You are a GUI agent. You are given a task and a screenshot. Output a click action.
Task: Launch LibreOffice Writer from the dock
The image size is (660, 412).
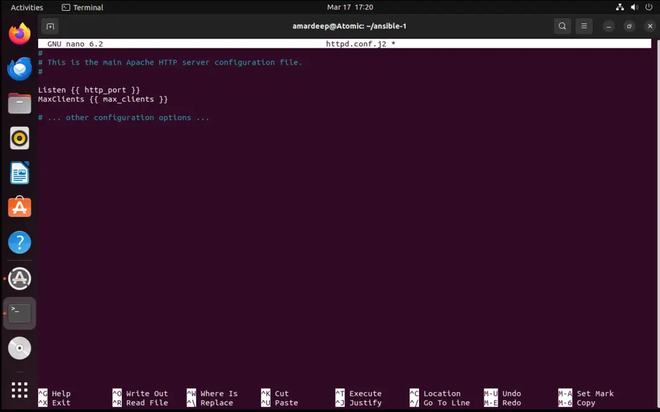click(x=19, y=173)
